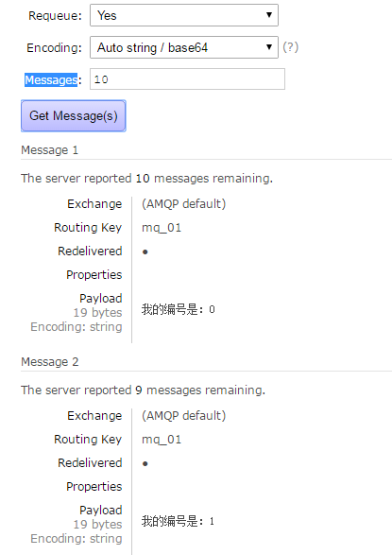Click the highlighted Messages label
The width and height of the screenshot is (392, 555).
[51, 80]
